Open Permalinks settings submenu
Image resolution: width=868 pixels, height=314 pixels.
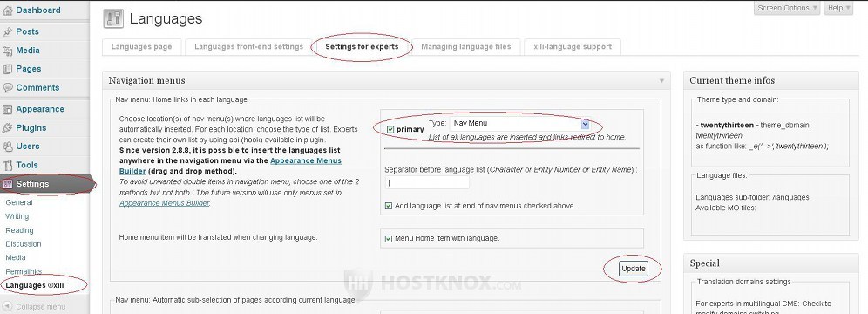pyautogui.click(x=24, y=271)
